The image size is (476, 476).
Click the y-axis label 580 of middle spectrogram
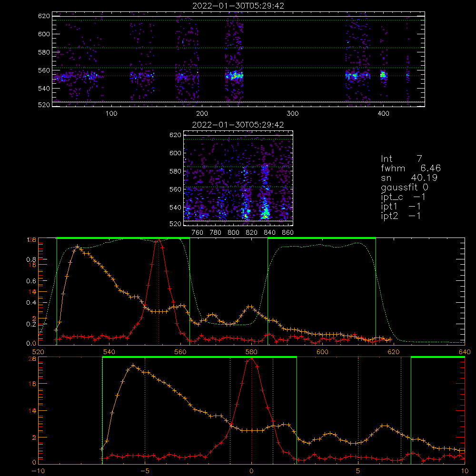tap(175, 171)
